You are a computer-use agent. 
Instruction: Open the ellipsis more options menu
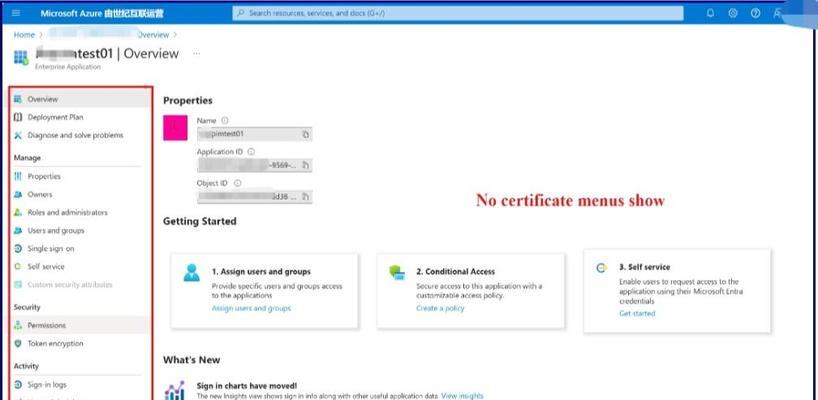pos(197,53)
